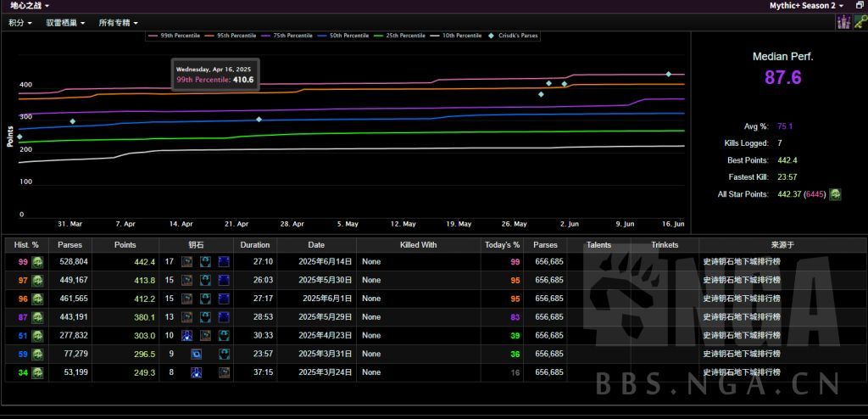This screenshot has width=868, height=419.
Task: Open the 驭雷栖巢 dungeon menu
Action: [65, 23]
